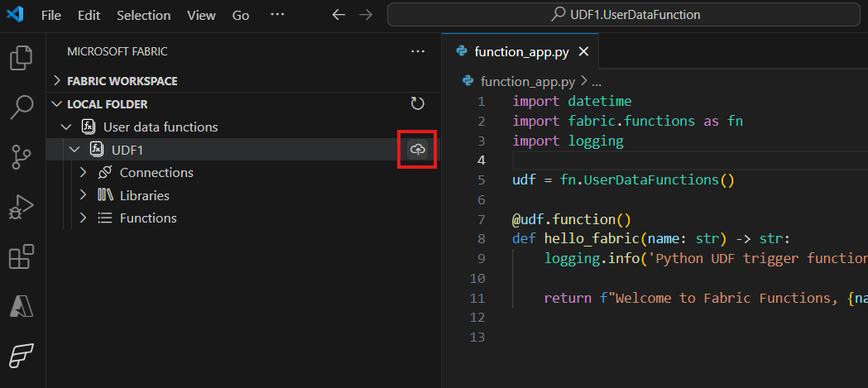Open the Selection menu
The height and width of the screenshot is (388, 868).
[x=143, y=16]
